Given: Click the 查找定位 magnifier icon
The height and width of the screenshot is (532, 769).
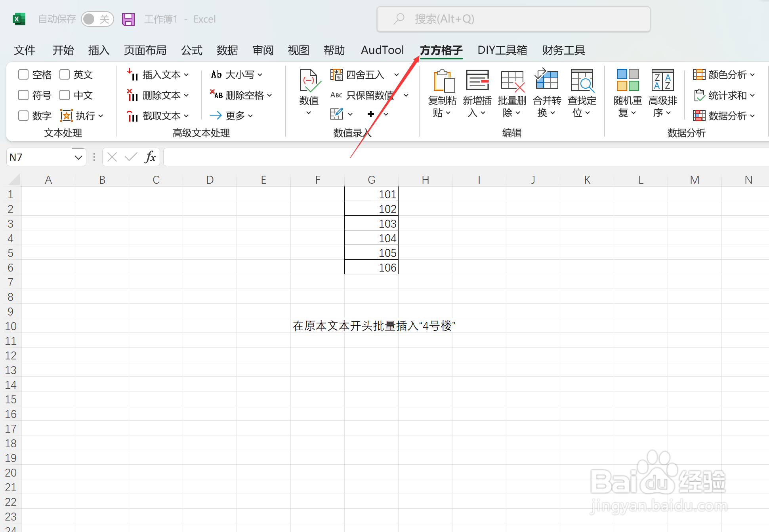Looking at the screenshot, I should pyautogui.click(x=582, y=81).
